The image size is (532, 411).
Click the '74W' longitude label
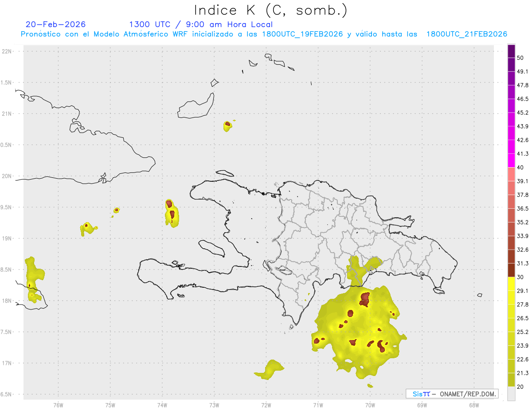[x=162, y=404]
